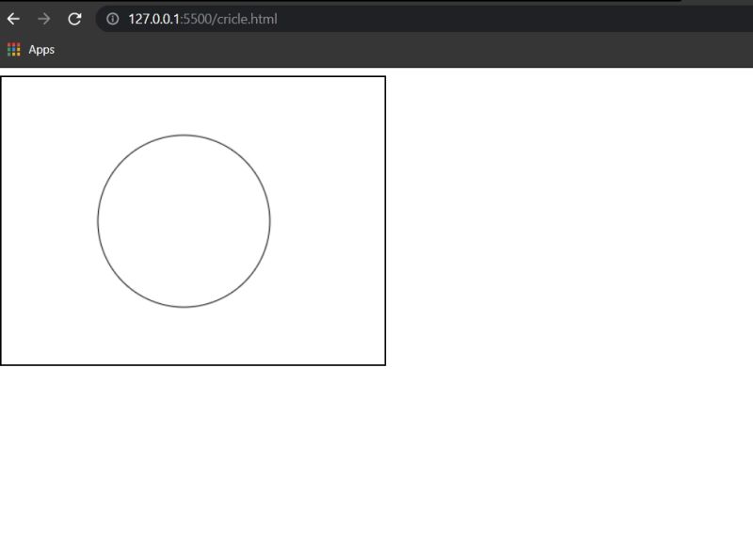Click the empty bookmarks bar space
Image resolution: width=753 pixels, height=560 pixels.
(x=376, y=49)
